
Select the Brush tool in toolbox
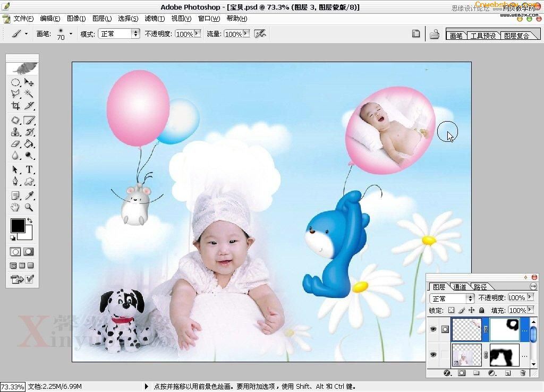coord(29,121)
